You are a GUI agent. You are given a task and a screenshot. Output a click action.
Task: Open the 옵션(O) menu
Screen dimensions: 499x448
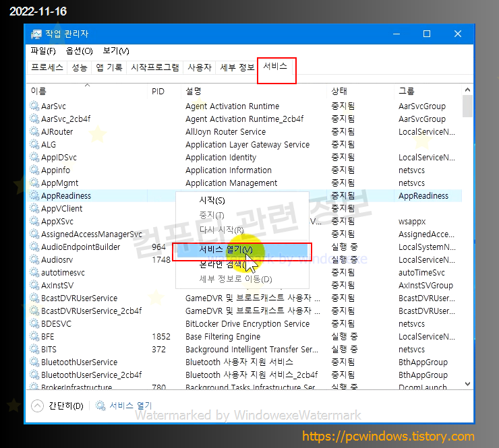point(79,51)
